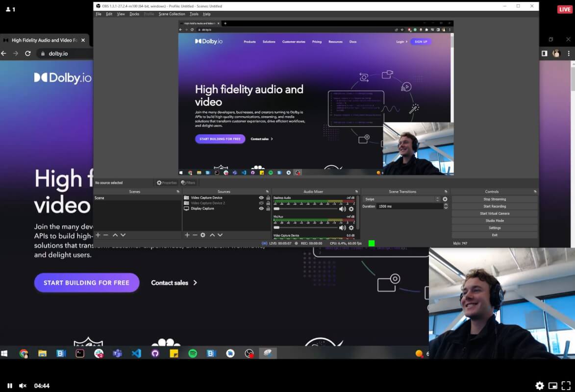Open the Tools menu in OBS
575x392 pixels.
tap(194, 14)
